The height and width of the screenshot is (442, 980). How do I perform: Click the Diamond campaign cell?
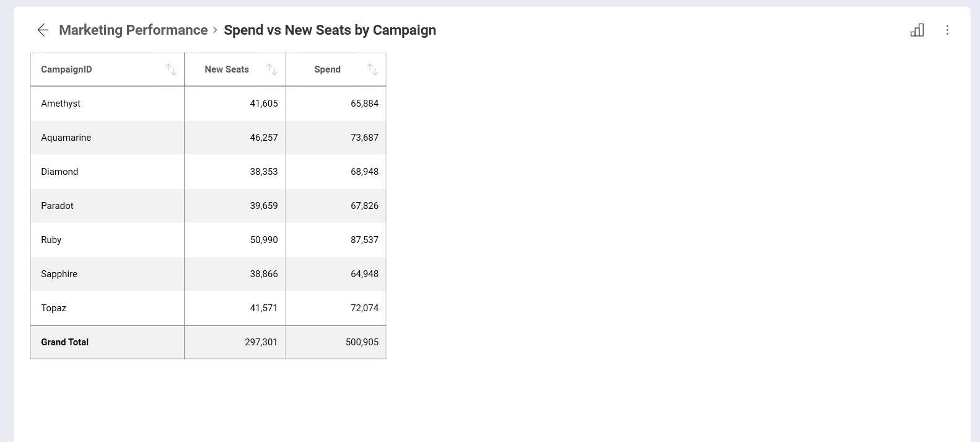(x=108, y=172)
